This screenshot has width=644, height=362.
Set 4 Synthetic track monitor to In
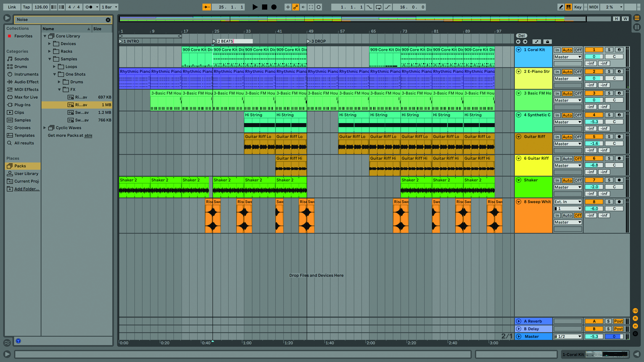pos(557,115)
